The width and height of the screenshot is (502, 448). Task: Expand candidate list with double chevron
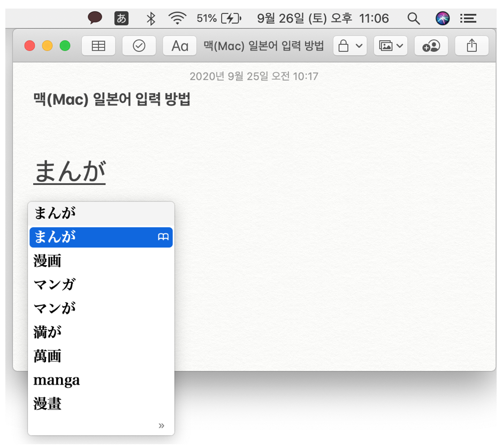(x=162, y=426)
